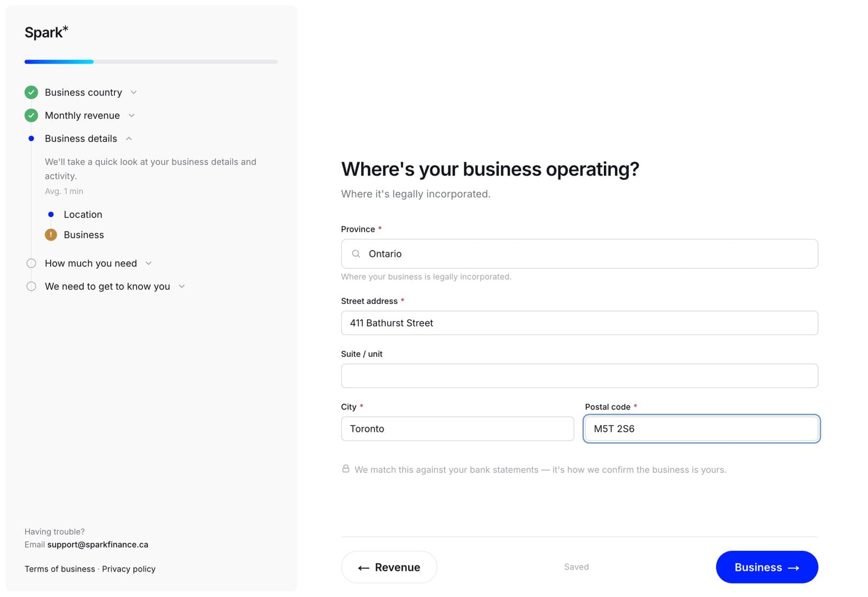
Task: Expand the Monthly revenue chevron
Action: [x=131, y=115]
